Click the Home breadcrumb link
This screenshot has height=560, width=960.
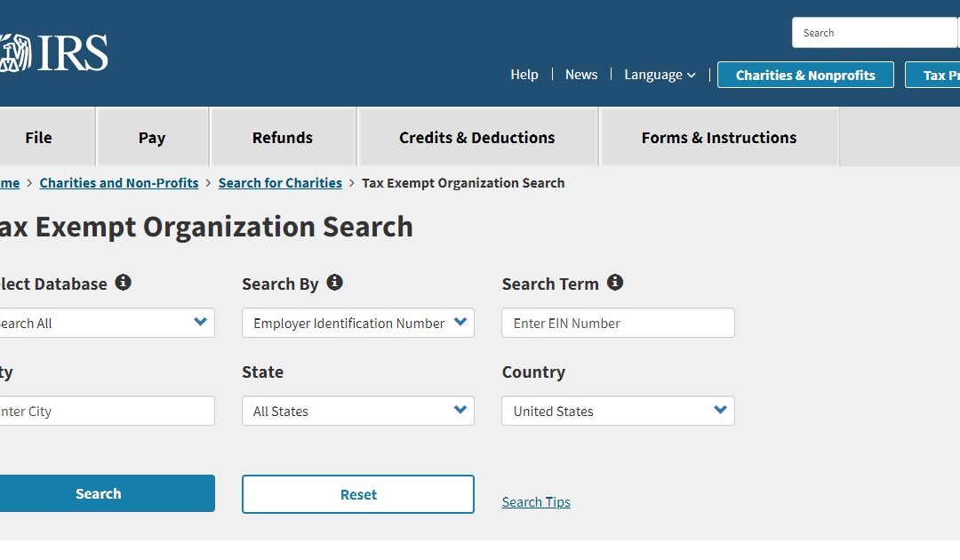[9, 183]
